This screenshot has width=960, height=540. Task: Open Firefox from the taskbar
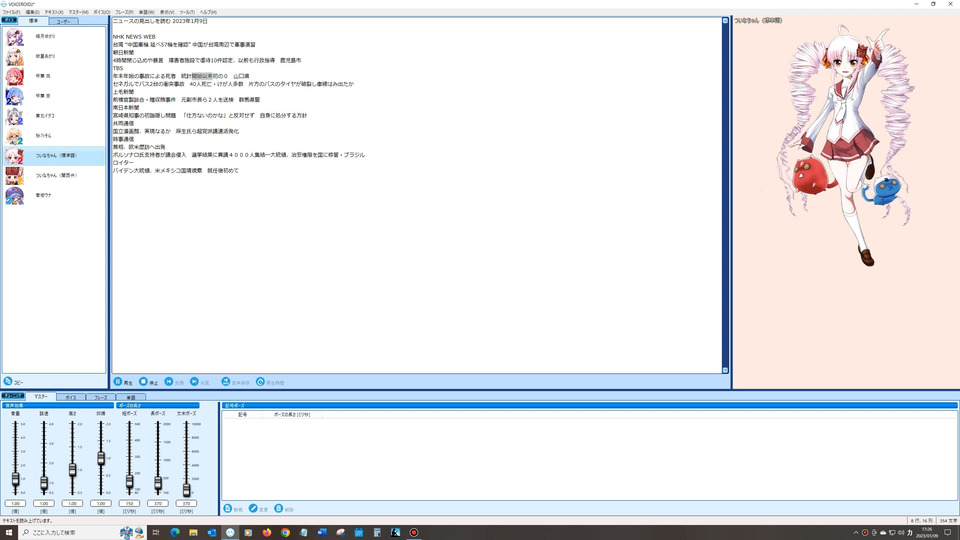(266, 532)
